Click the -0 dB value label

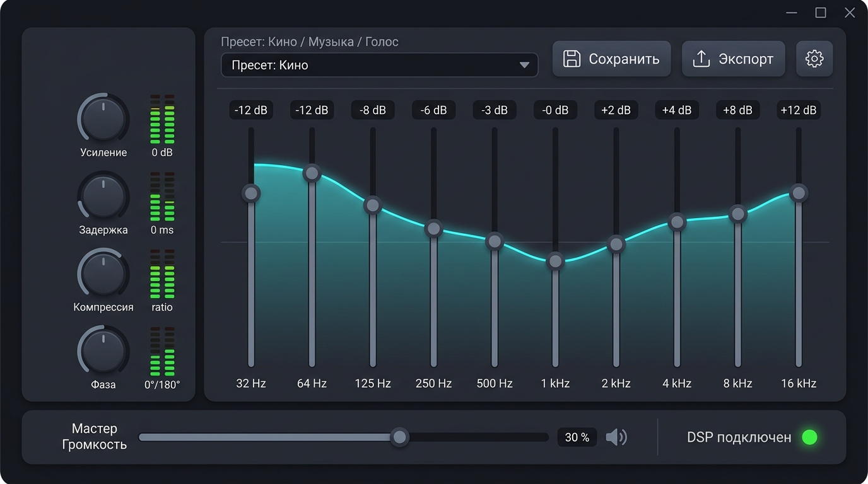click(555, 110)
